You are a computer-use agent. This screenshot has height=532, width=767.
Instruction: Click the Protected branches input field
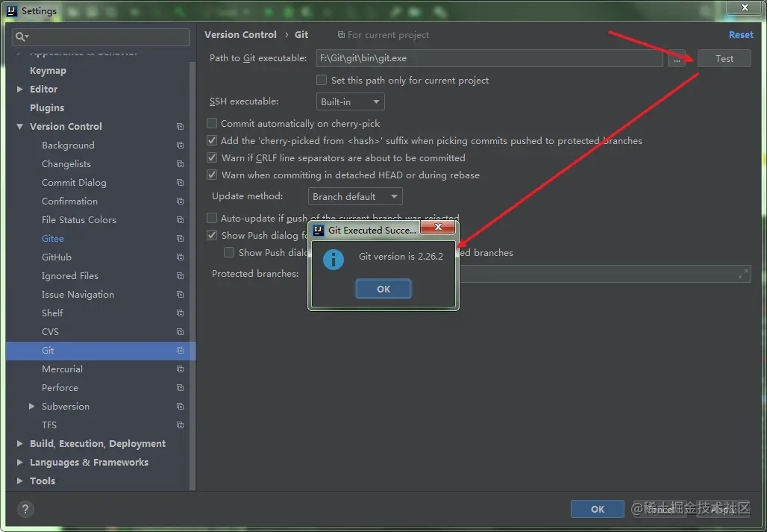tap(604, 274)
